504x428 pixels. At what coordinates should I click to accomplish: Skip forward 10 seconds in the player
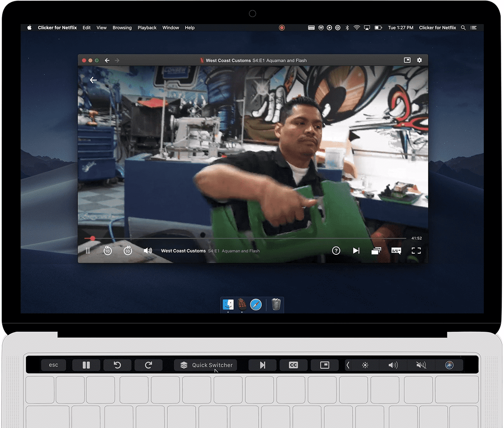tap(128, 251)
